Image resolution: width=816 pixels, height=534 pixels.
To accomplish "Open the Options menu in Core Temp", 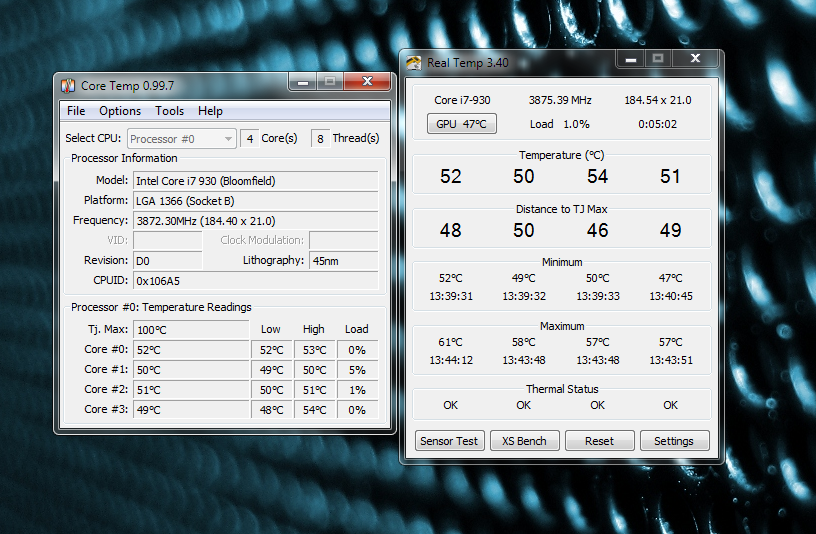I will tap(120, 111).
